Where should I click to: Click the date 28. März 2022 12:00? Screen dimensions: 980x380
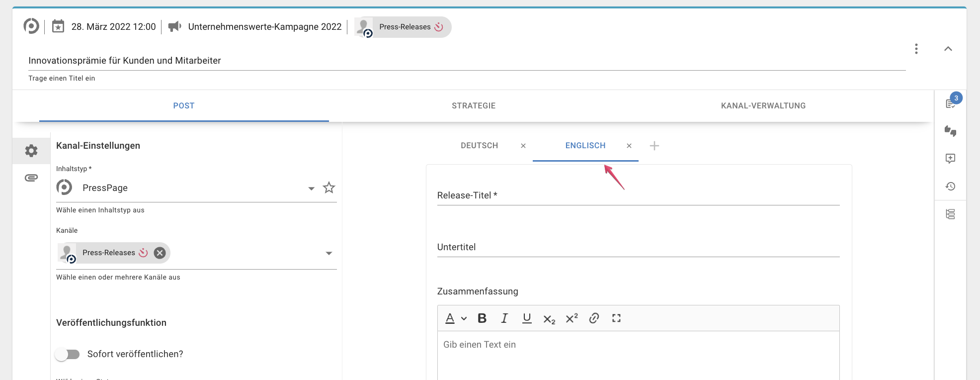114,27
